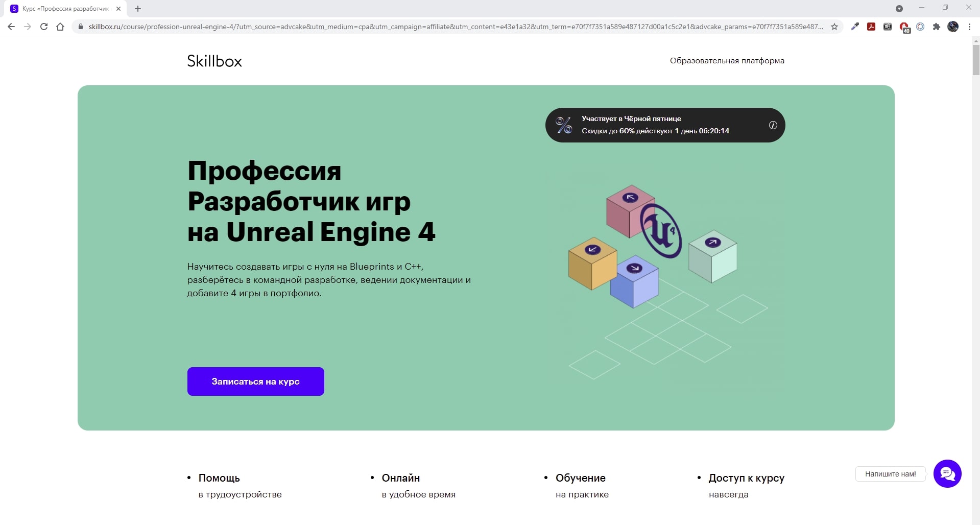Click Записаться на курс button
The width and height of the screenshot is (980, 525).
[x=256, y=381]
